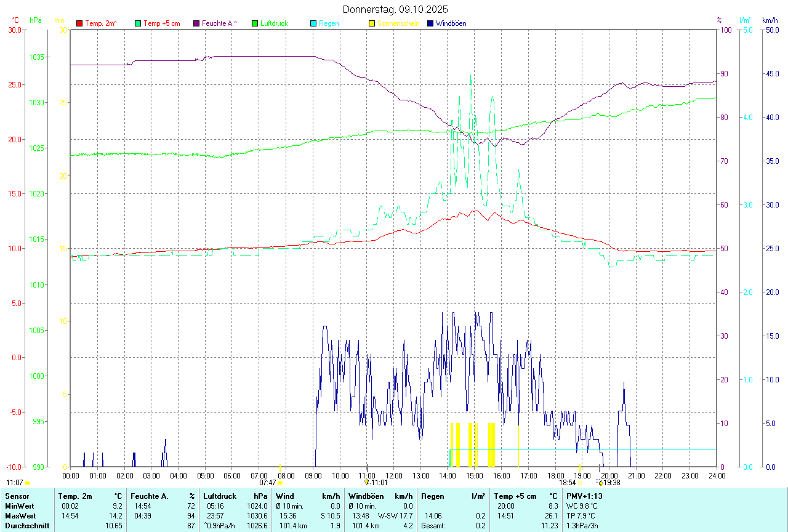Click the chart title Donnerstag, 09.10.2025
This screenshot has width=788, height=532.
[395, 9]
